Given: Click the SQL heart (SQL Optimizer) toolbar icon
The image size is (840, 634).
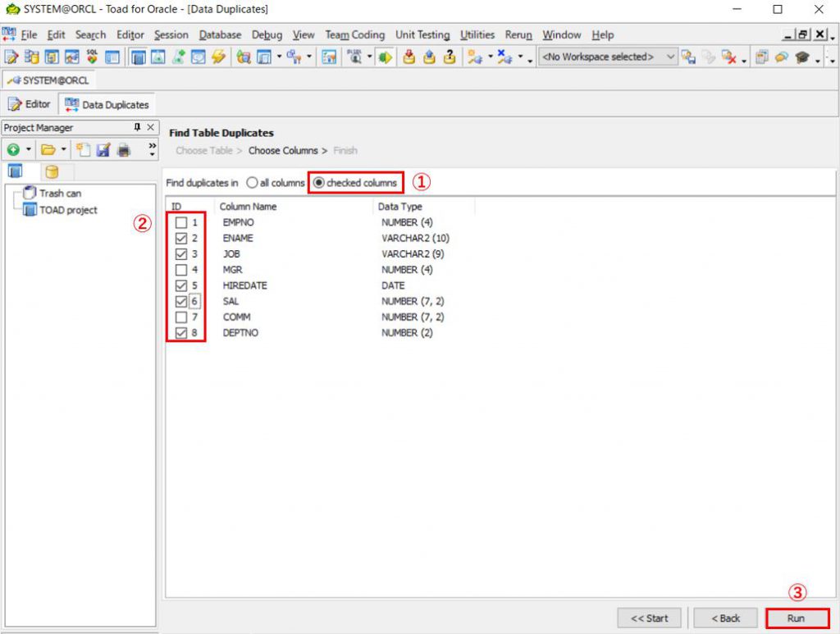Looking at the screenshot, I should [x=92, y=57].
